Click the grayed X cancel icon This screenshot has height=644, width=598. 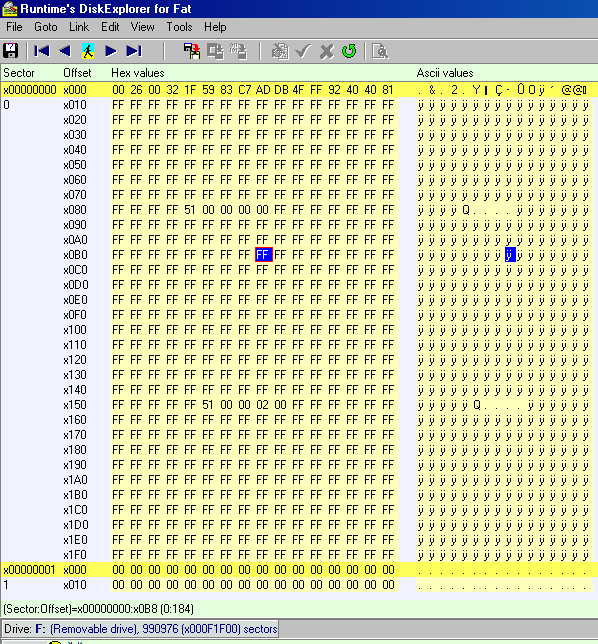click(327, 51)
